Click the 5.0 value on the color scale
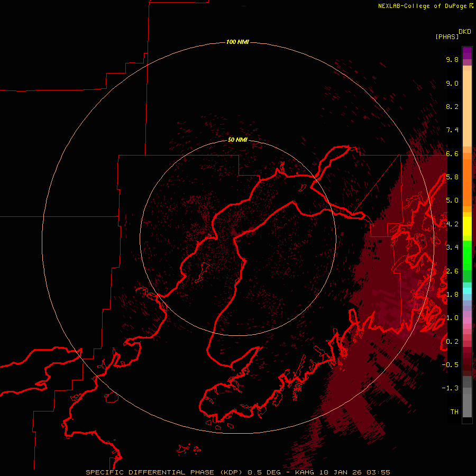 pos(452,200)
